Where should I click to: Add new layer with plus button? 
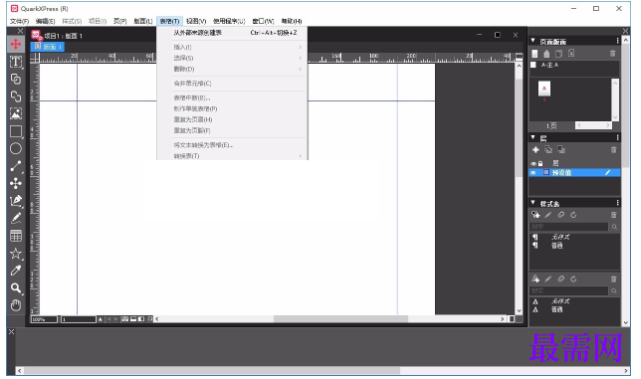coord(536,150)
